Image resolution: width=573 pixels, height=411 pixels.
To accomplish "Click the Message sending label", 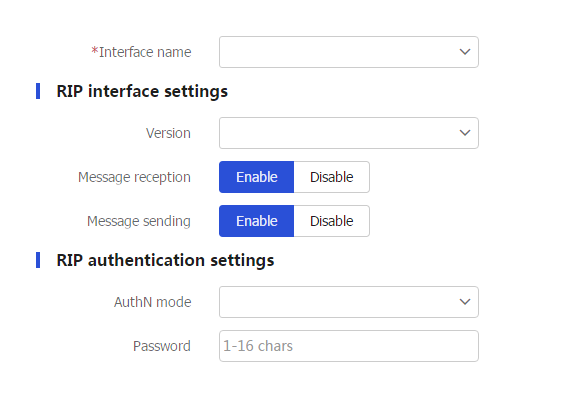I will [139, 221].
